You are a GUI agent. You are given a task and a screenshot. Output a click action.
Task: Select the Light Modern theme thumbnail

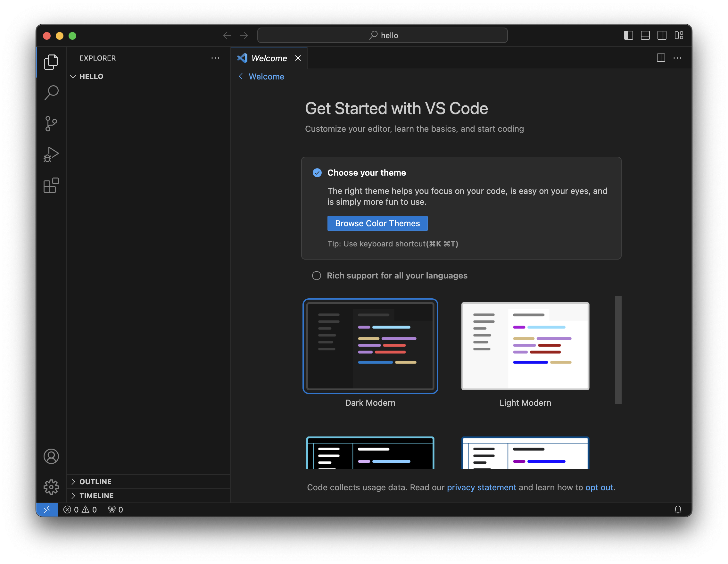click(x=525, y=346)
